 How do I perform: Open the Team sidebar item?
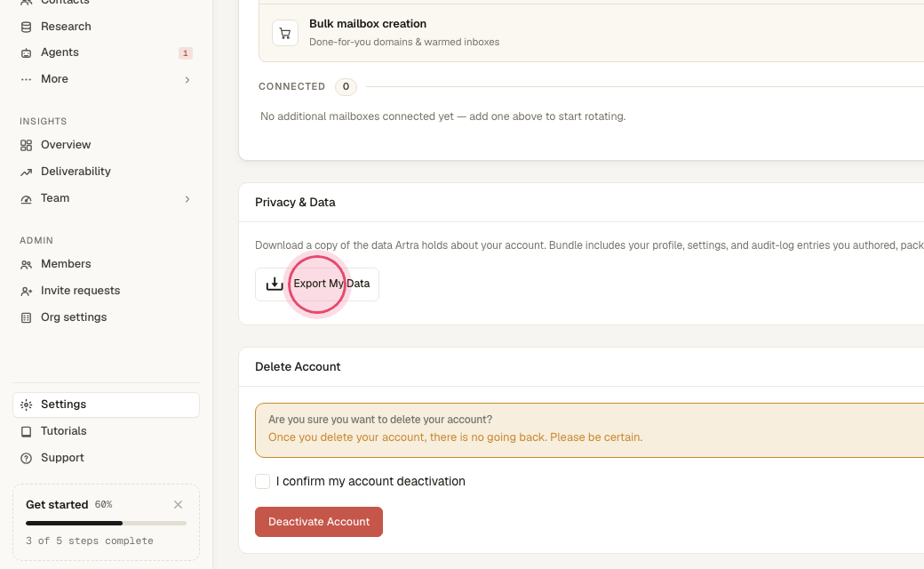pyautogui.click(x=106, y=198)
